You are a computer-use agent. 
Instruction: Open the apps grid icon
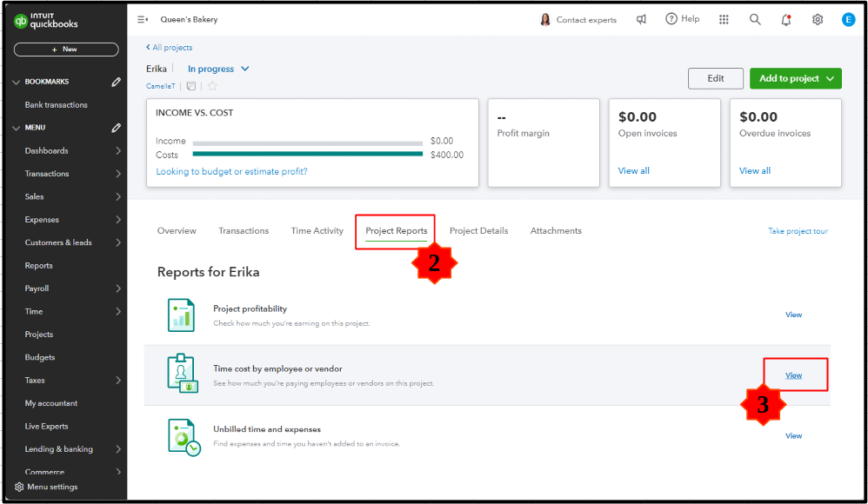(x=724, y=19)
